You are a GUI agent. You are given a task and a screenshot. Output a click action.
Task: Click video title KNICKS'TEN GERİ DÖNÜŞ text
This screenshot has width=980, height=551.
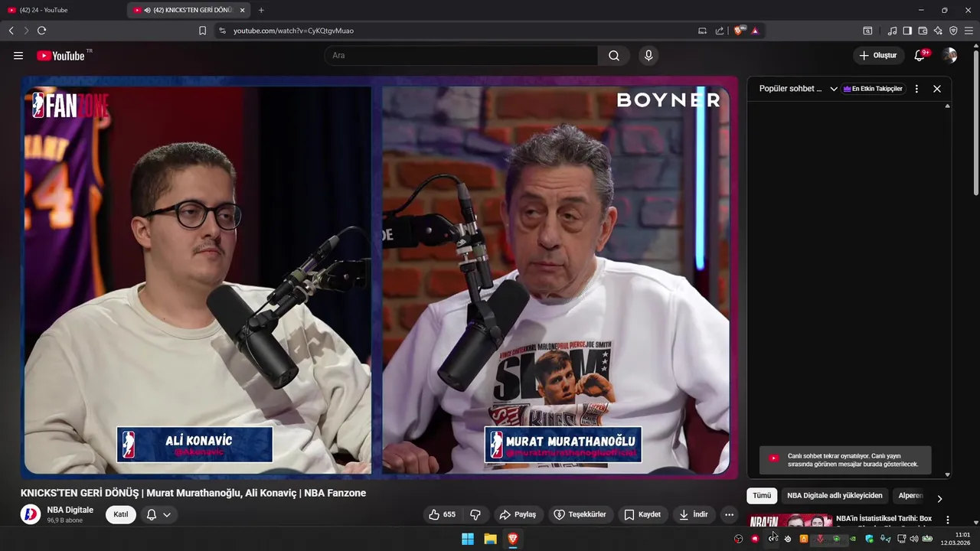click(193, 493)
